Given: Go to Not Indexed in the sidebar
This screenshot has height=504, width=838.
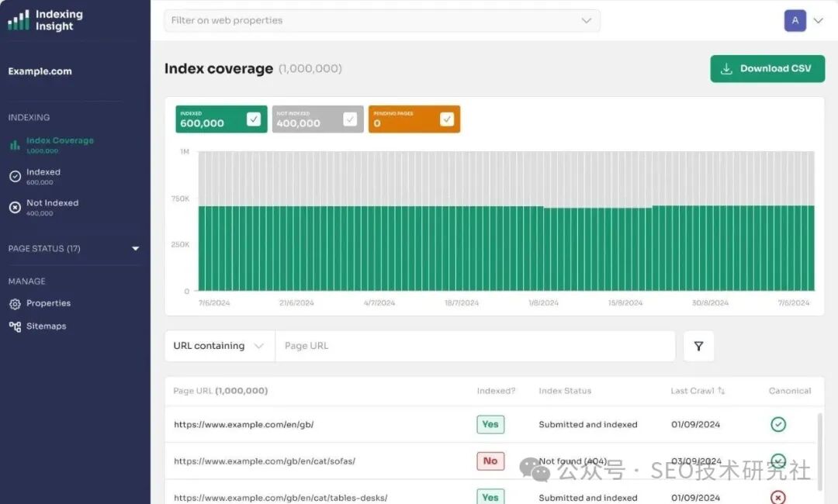Looking at the screenshot, I should click(52, 203).
